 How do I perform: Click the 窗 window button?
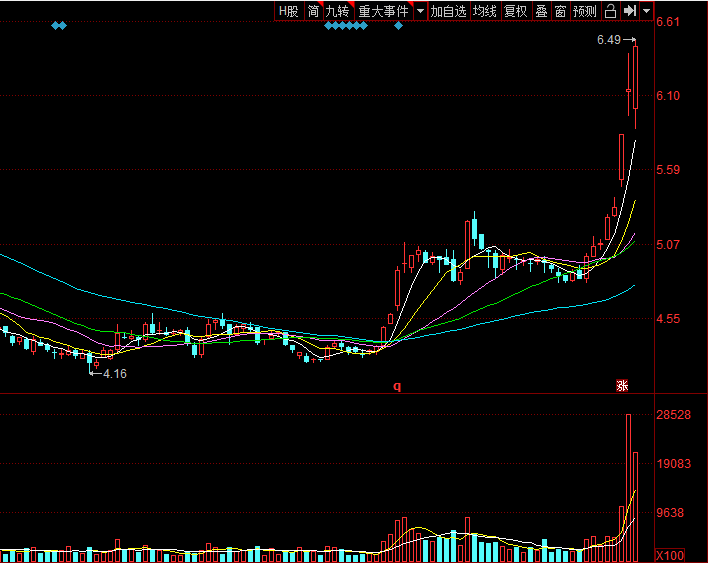(560, 11)
